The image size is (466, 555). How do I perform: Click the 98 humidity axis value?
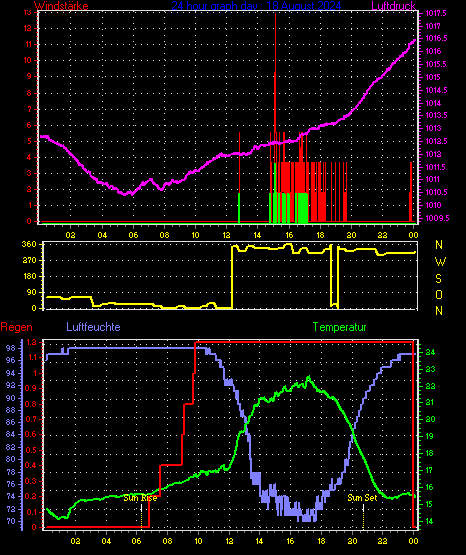coord(11,348)
